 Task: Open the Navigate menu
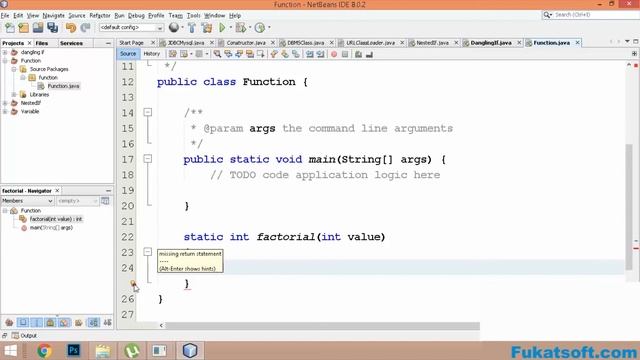coord(53,16)
